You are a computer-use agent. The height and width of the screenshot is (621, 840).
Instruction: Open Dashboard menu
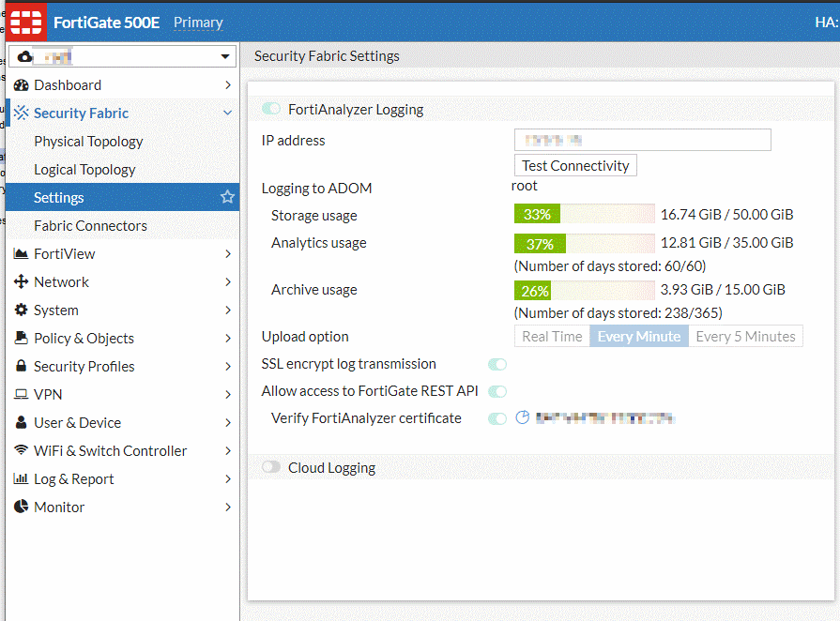tap(123, 85)
